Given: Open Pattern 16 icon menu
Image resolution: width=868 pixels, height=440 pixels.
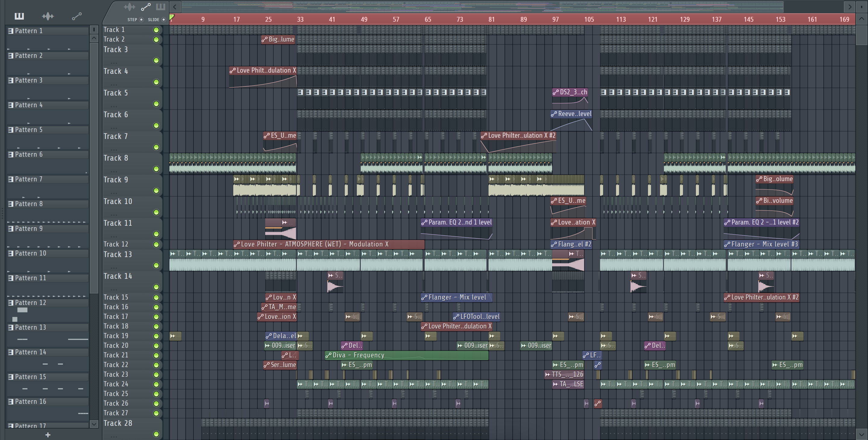Looking at the screenshot, I should click(x=11, y=402).
